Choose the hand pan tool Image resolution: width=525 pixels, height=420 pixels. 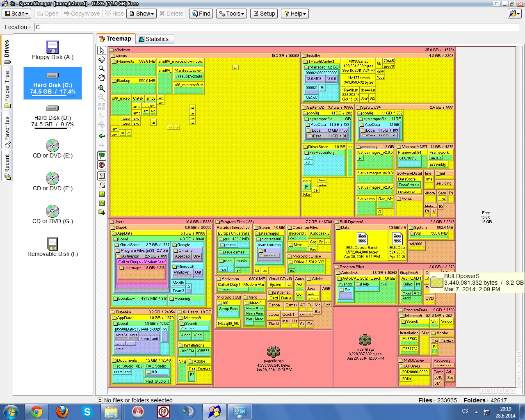[102, 78]
